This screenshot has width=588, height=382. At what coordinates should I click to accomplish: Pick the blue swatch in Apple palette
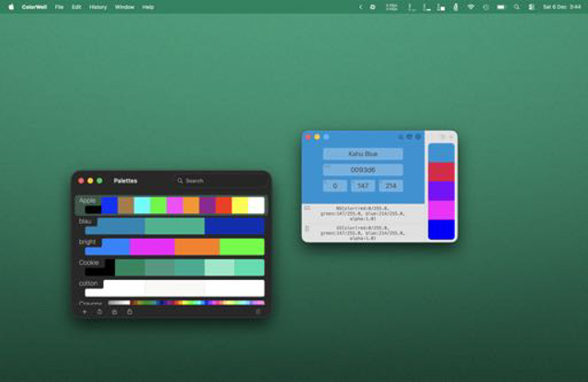109,206
